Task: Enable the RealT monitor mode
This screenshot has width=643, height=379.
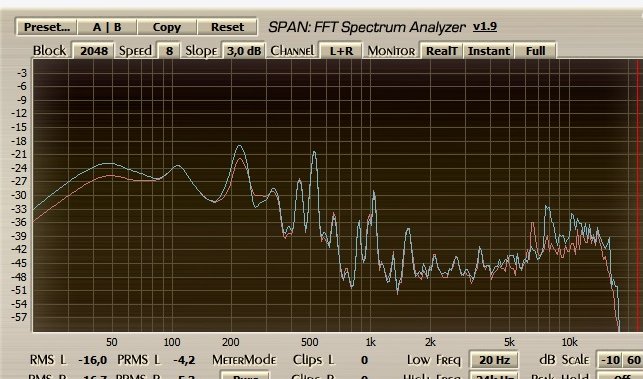Action: pyautogui.click(x=442, y=51)
